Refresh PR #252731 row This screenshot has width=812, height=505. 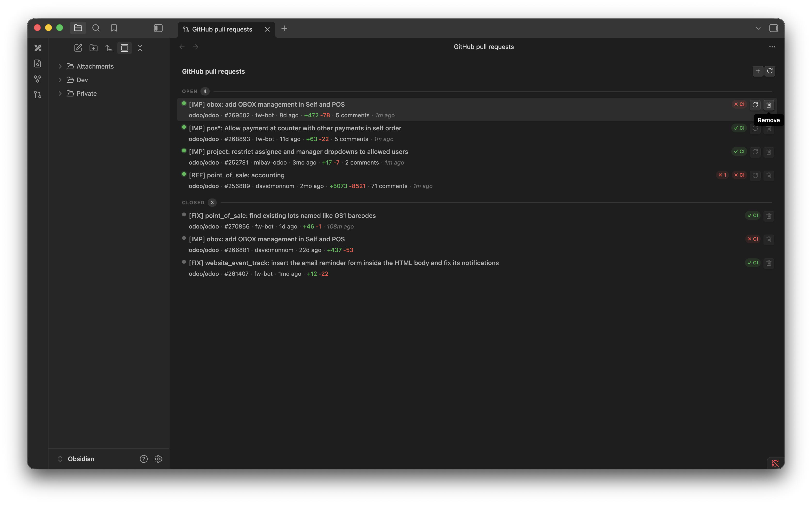pyautogui.click(x=755, y=152)
